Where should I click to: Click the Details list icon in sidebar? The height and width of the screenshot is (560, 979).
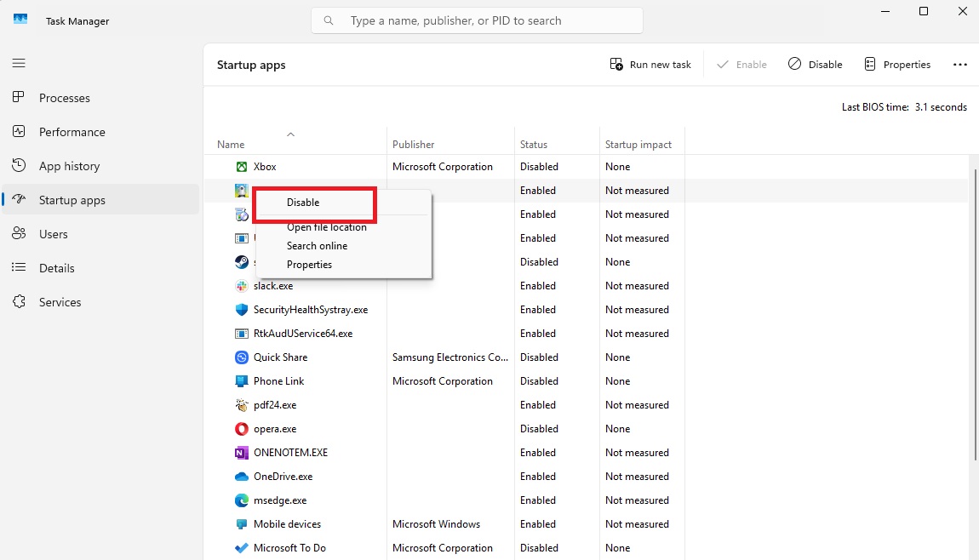tap(19, 267)
